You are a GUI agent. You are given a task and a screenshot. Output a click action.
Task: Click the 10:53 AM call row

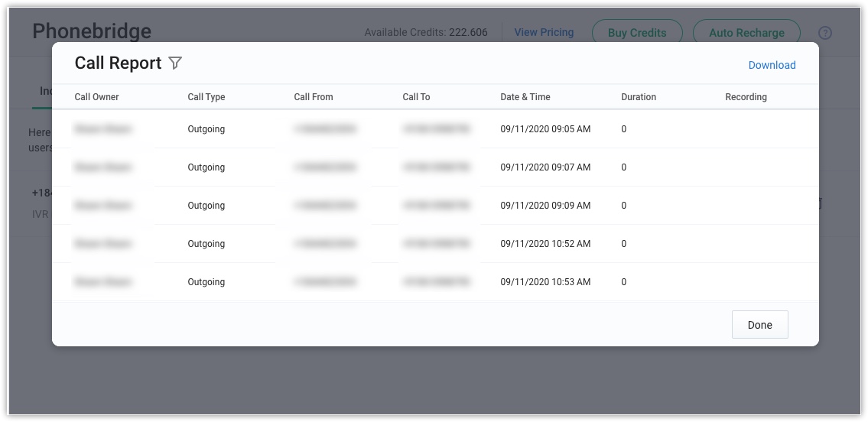click(x=545, y=282)
